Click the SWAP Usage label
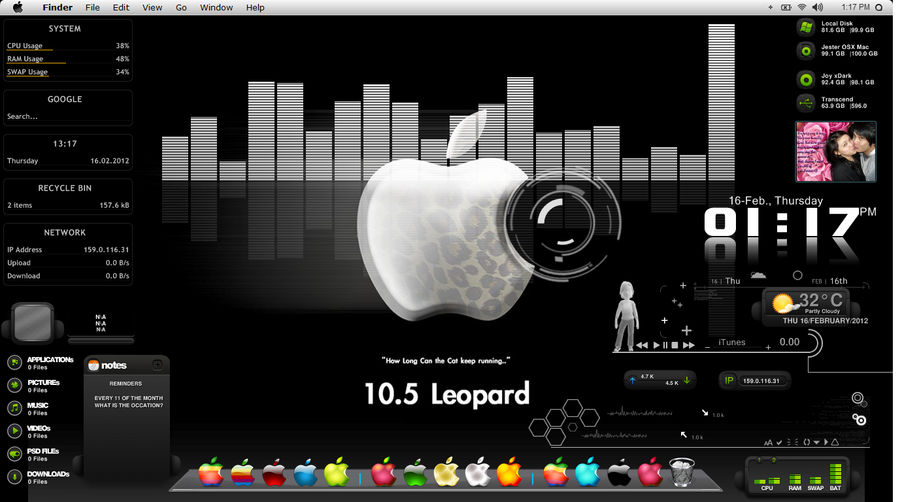 28,72
